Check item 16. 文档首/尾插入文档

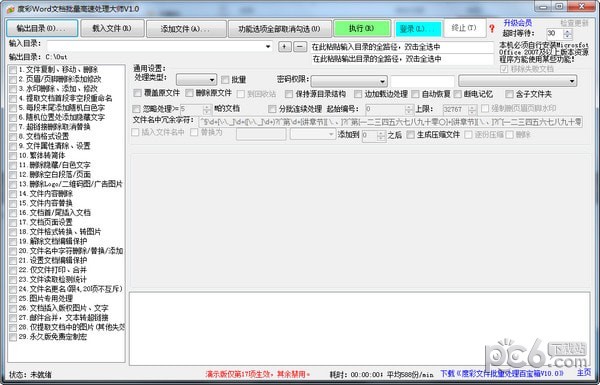[x=13, y=213]
